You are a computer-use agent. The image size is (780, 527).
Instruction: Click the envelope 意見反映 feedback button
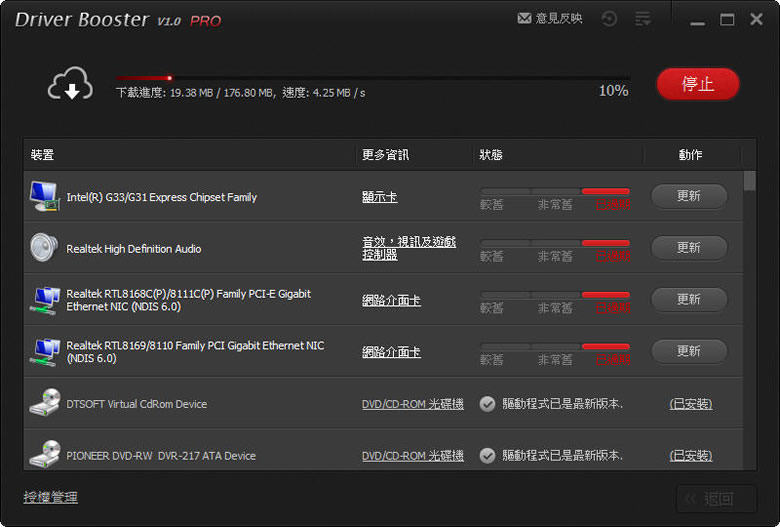549,19
